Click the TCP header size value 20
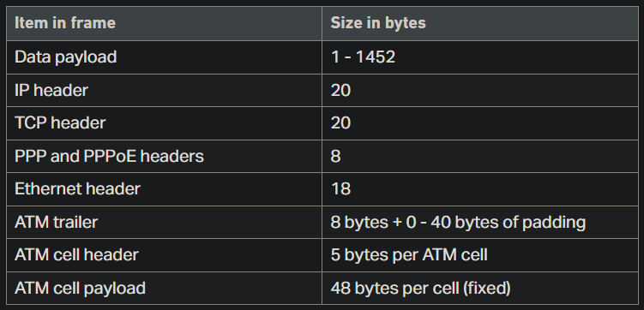This screenshot has width=644, height=310. [x=340, y=123]
